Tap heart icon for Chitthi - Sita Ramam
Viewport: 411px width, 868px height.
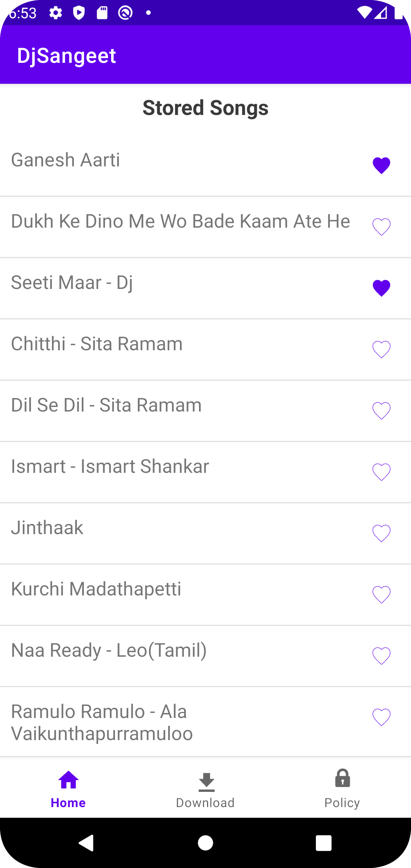point(381,349)
